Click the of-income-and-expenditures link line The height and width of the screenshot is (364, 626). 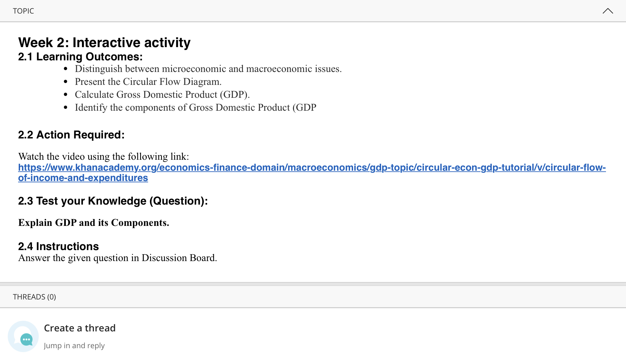click(x=83, y=178)
